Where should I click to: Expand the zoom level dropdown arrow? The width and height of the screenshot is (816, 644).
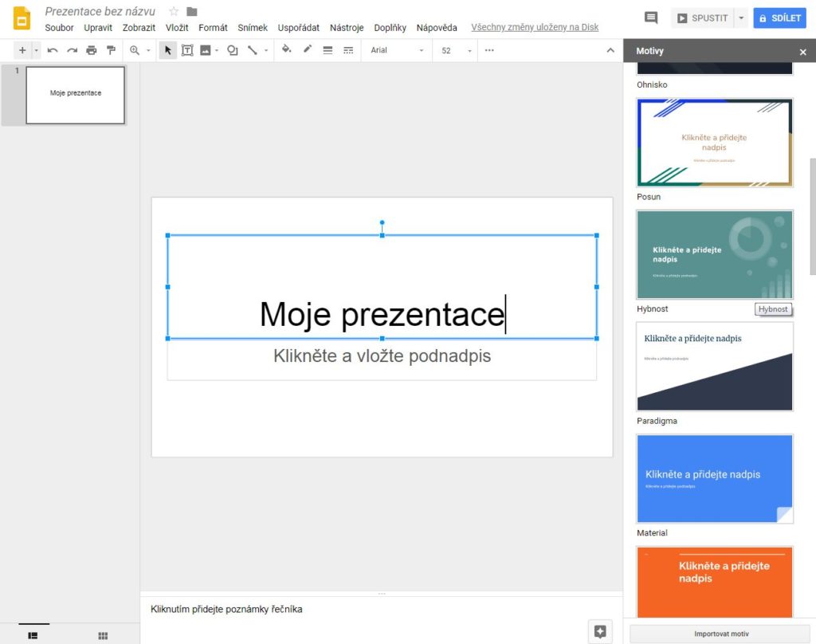148,50
